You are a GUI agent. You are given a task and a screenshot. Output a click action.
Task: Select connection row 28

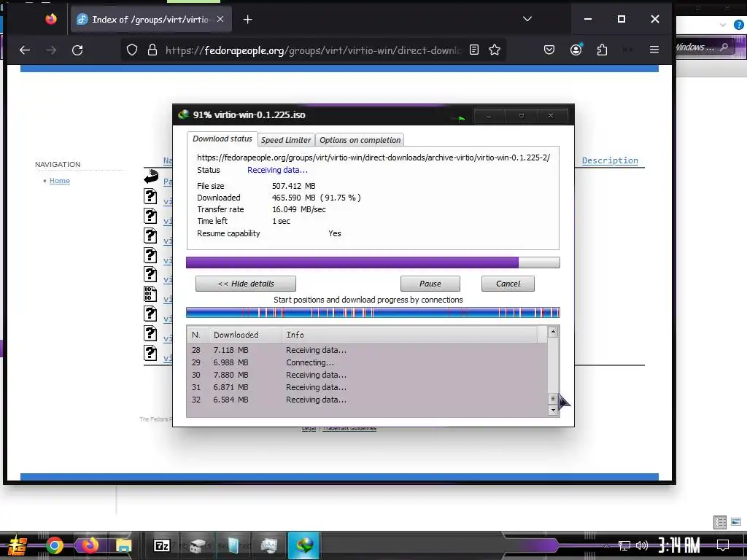click(x=367, y=350)
